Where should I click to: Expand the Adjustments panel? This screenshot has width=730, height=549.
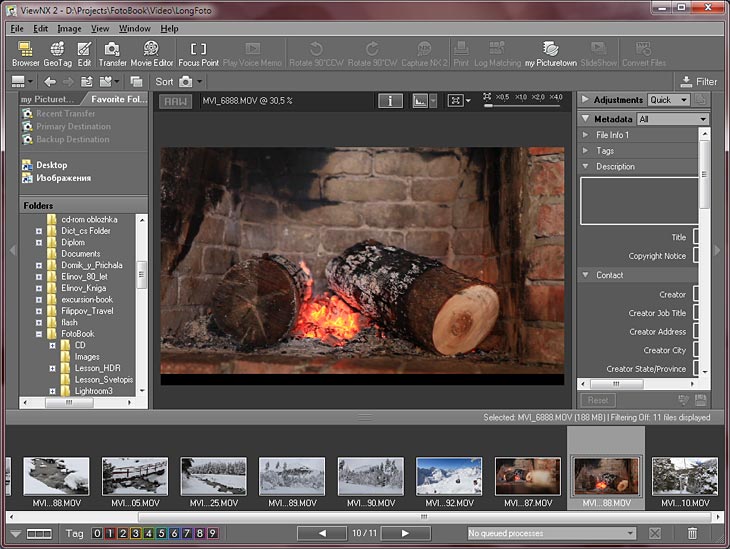(585, 99)
